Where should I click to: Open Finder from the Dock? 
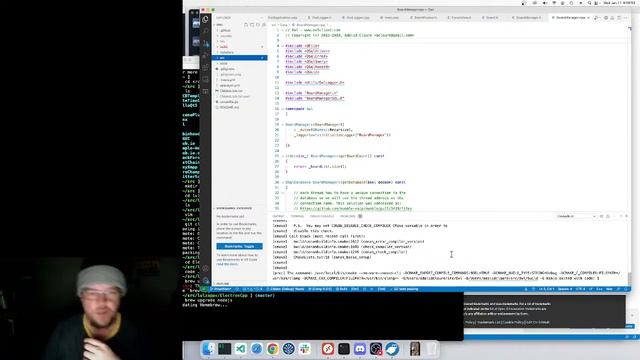pos(209,349)
